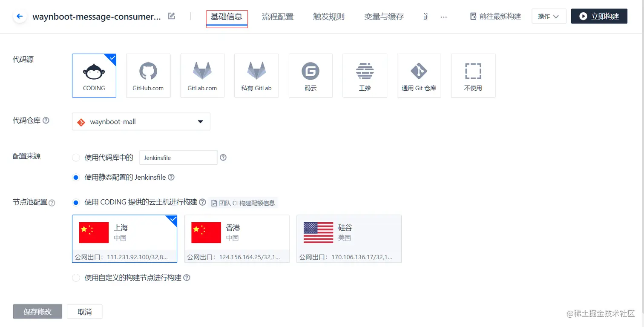The width and height of the screenshot is (644, 327).
Task: Edit the waynboot-message-consumer plan name
Action: (x=171, y=16)
